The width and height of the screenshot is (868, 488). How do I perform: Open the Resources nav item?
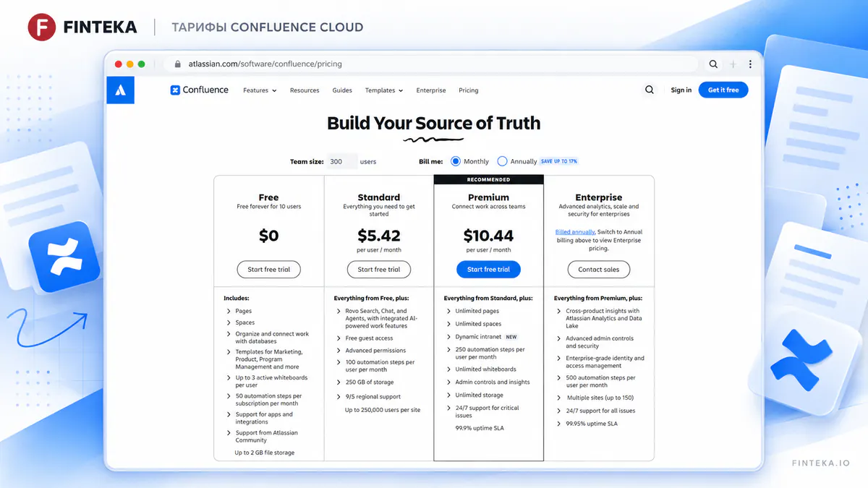[x=305, y=90]
